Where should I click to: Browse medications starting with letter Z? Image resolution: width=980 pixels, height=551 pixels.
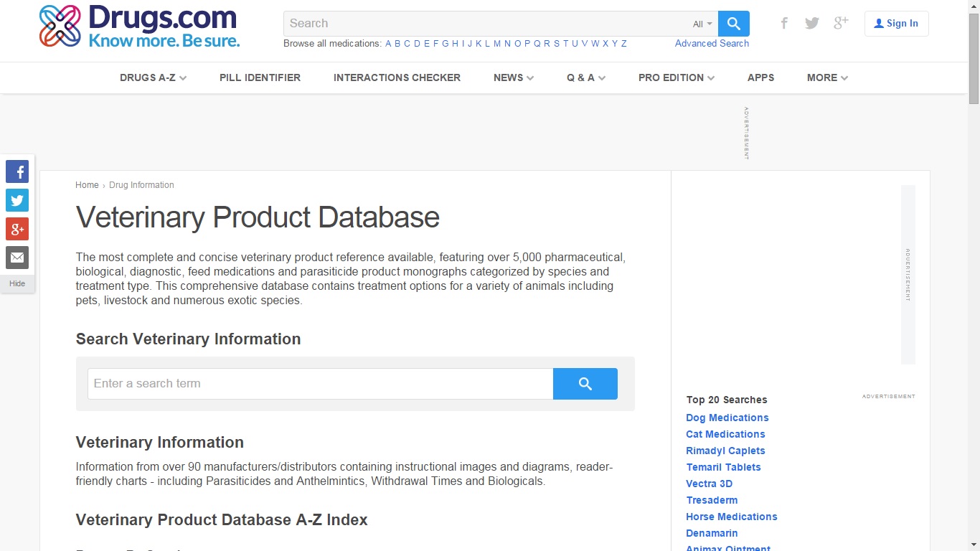[624, 44]
